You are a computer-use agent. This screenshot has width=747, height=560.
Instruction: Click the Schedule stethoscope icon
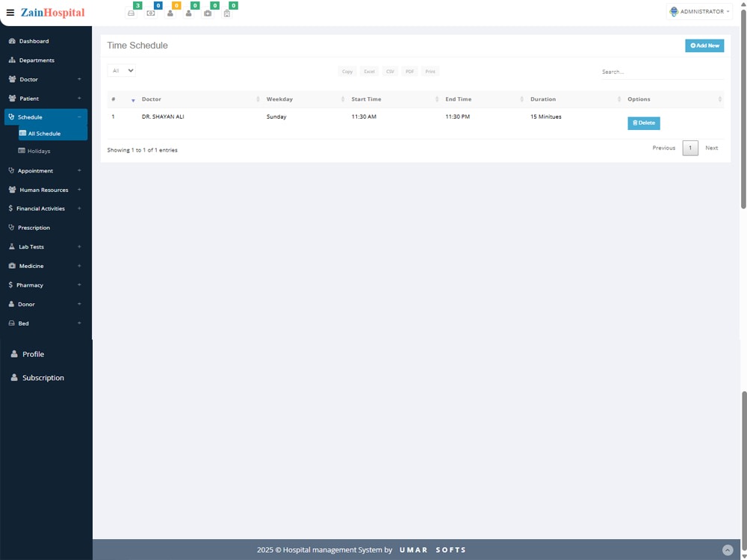click(x=11, y=116)
